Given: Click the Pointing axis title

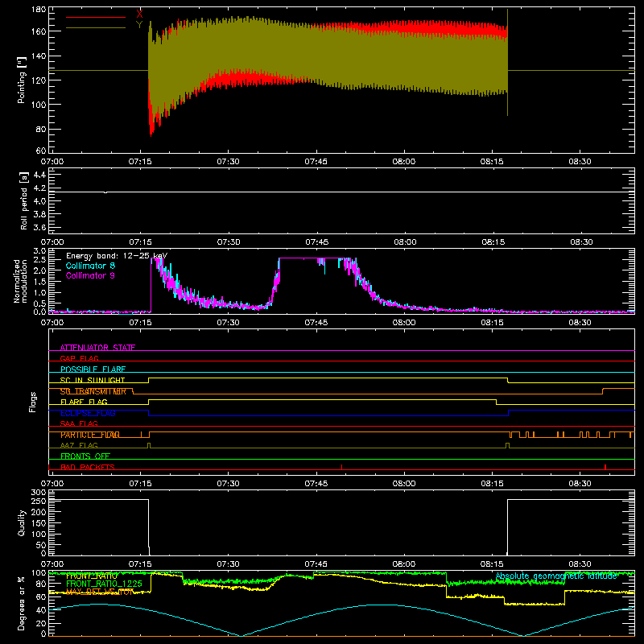Looking at the screenshot, I should click(22, 80).
